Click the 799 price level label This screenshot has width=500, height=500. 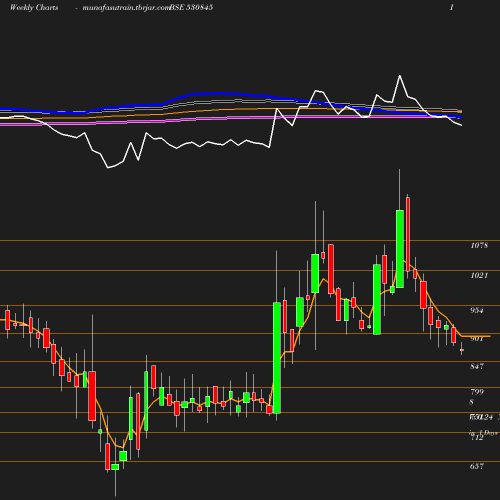[x=477, y=392]
